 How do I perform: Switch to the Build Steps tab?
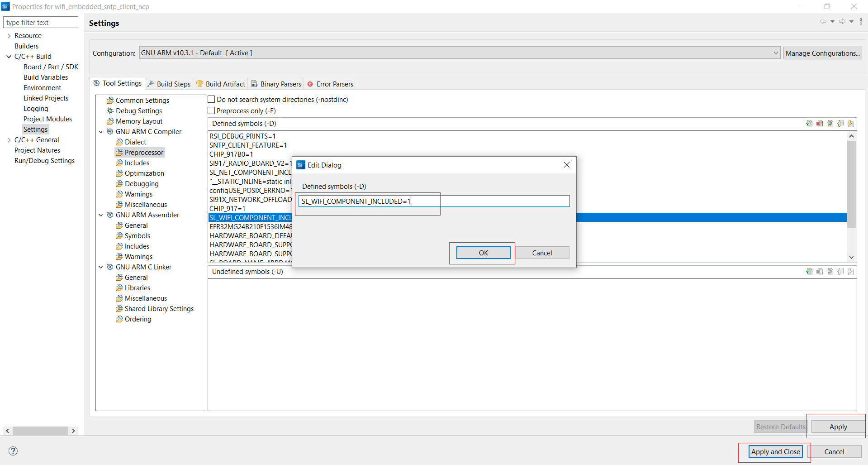point(173,83)
